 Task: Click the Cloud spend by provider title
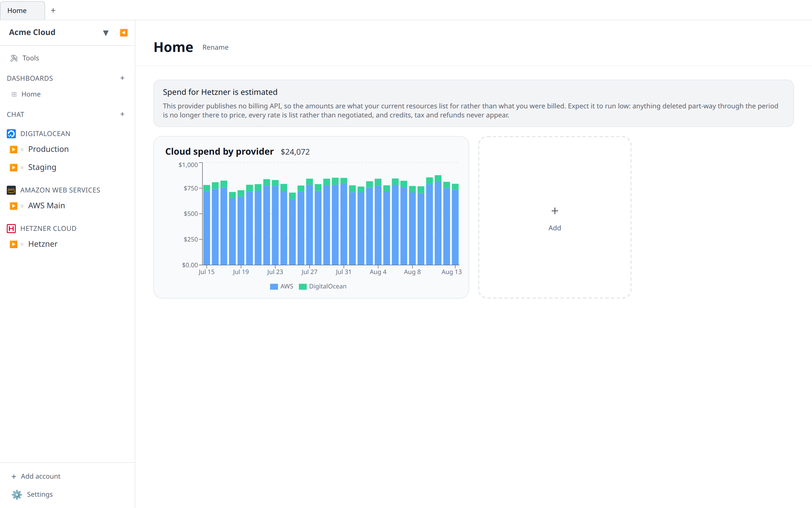tap(219, 152)
